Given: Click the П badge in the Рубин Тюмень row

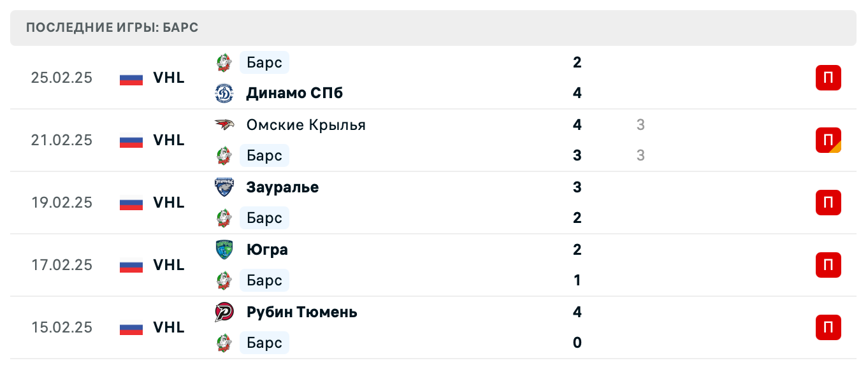Looking at the screenshot, I should pyautogui.click(x=828, y=327).
